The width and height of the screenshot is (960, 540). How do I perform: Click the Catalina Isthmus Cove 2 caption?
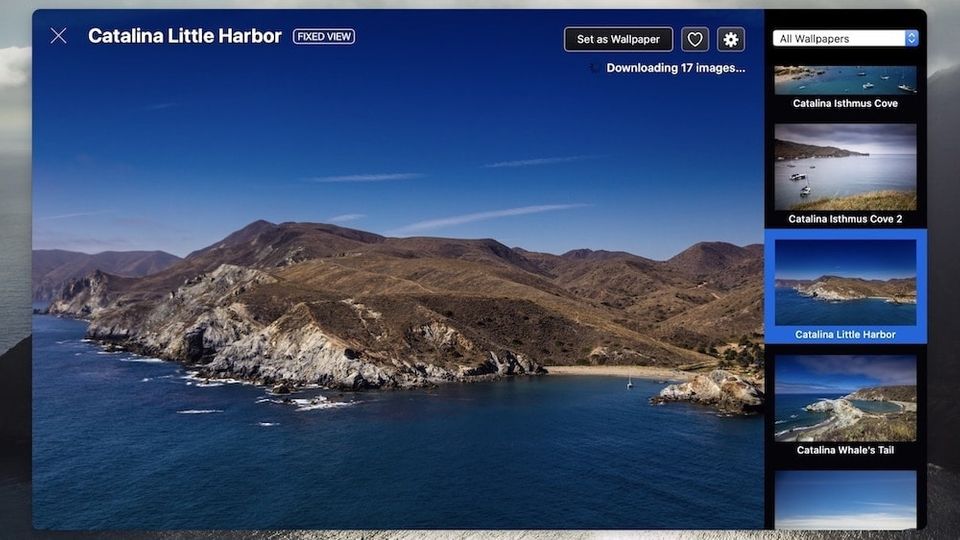click(x=845, y=219)
